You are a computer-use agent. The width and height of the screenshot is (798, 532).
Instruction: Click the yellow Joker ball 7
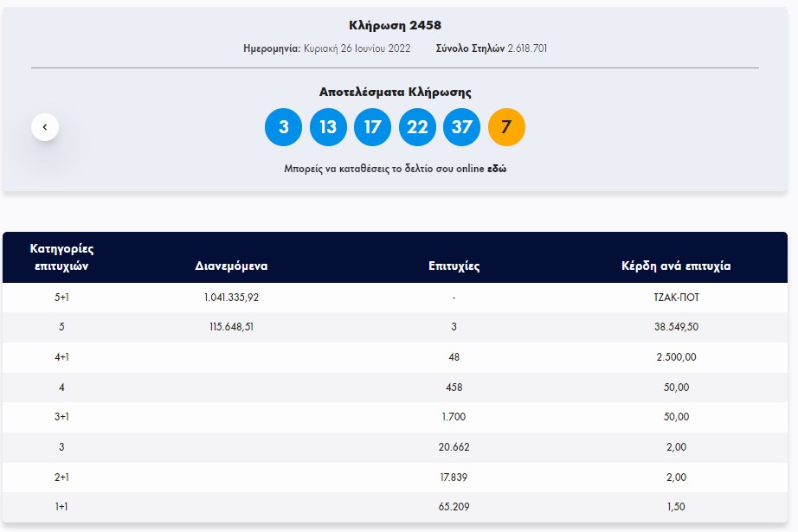[x=506, y=127]
